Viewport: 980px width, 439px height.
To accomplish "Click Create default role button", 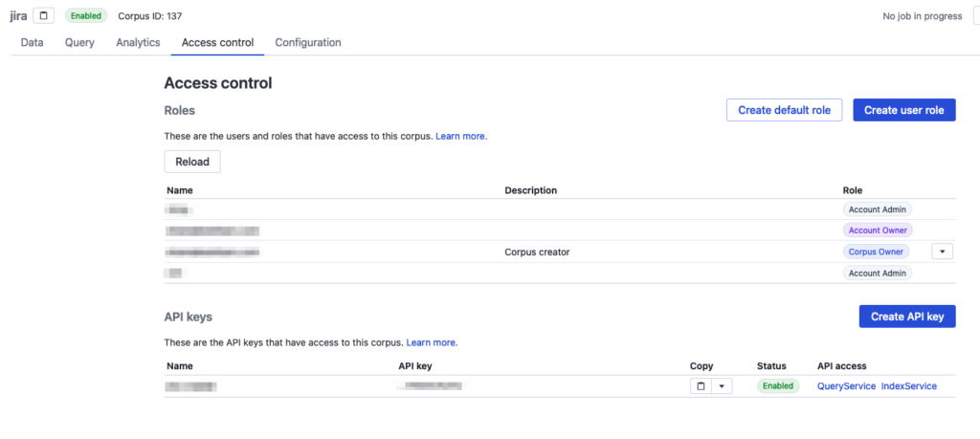I will tap(785, 111).
